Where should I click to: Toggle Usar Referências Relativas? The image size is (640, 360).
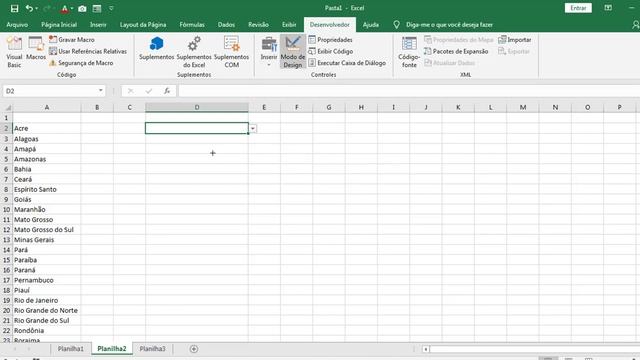click(x=88, y=51)
